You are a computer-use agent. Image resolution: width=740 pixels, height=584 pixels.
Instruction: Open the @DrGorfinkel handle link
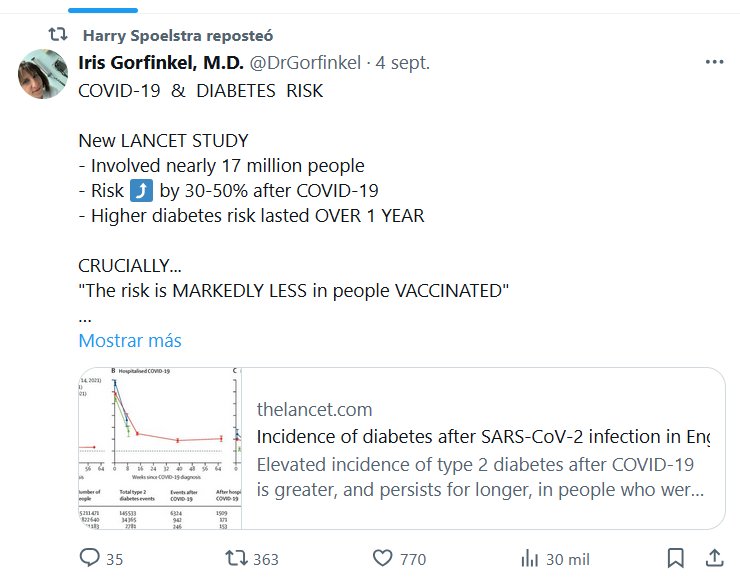click(x=304, y=63)
